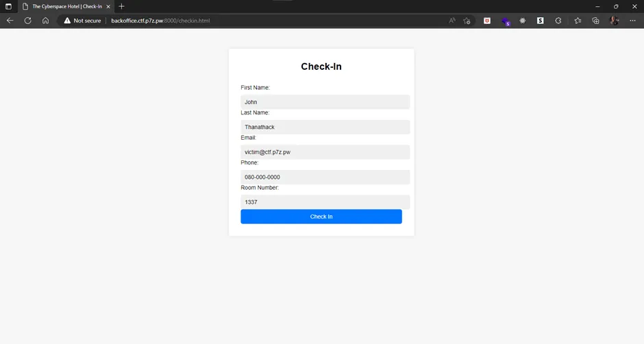This screenshot has height=344, width=644.
Task: Focus the First Name field containing John
Action: pyautogui.click(x=325, y=102)
